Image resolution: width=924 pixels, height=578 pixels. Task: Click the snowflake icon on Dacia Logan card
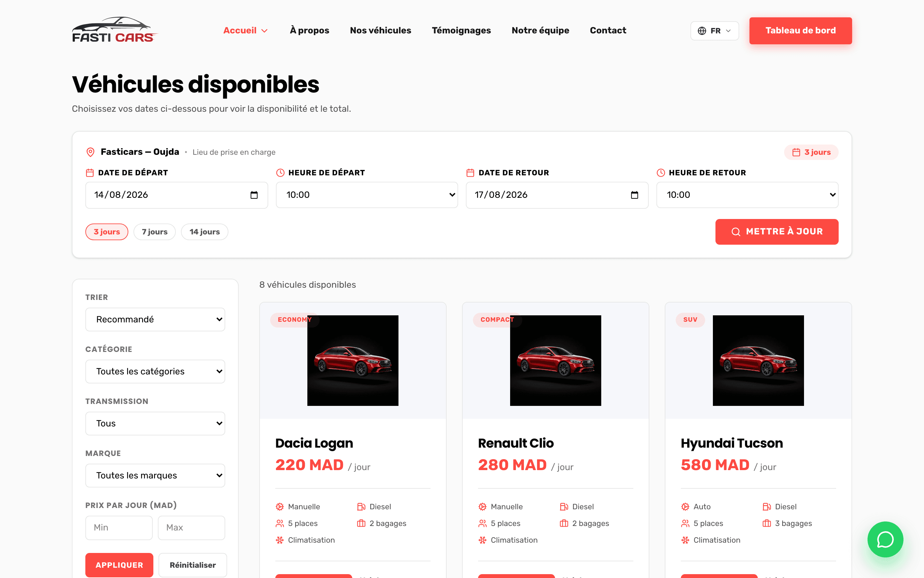pos(280,540)
